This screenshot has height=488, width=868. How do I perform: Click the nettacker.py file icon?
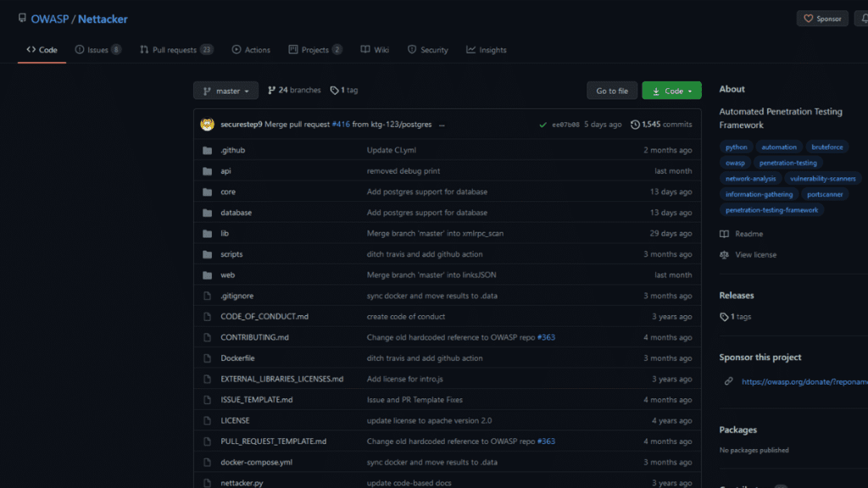pyautogui.click(x=207, y=483)
